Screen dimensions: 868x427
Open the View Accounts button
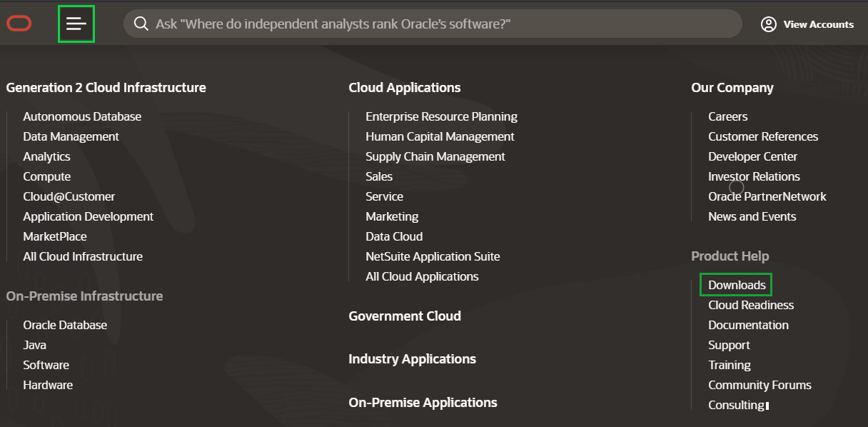coord(807,24)
